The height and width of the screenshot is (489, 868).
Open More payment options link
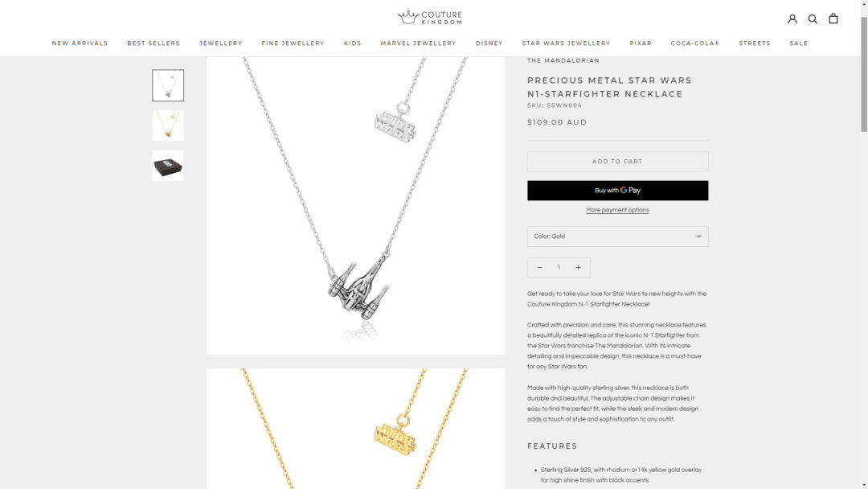(x=617, y=210)
